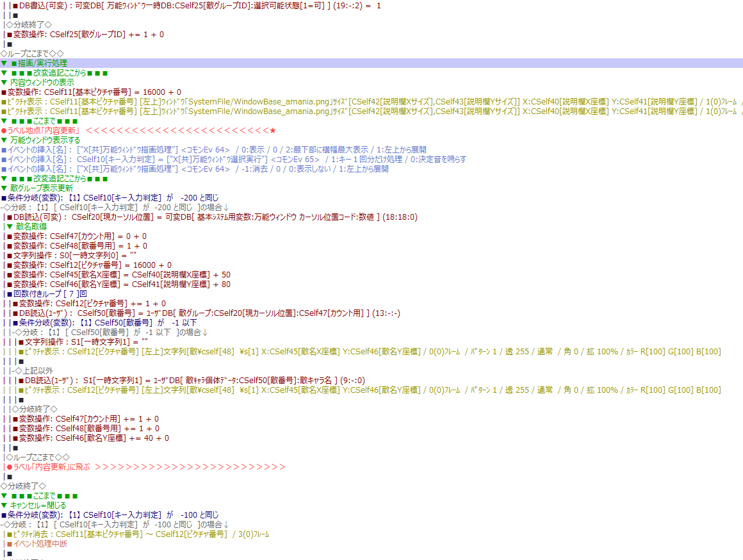Select line CSelf47[カウント用] += 1 + 0
The width and height of the screenshot is (743, 560).
86,419
